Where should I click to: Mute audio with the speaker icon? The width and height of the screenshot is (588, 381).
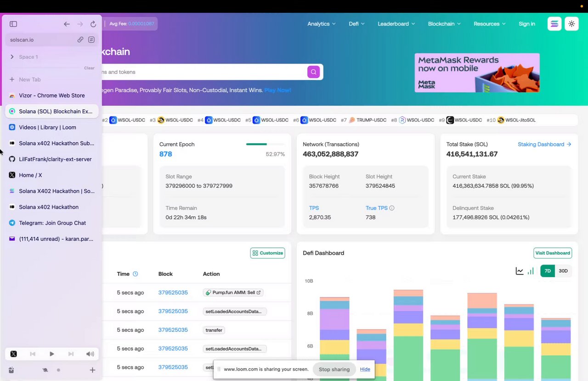[90, 354]
